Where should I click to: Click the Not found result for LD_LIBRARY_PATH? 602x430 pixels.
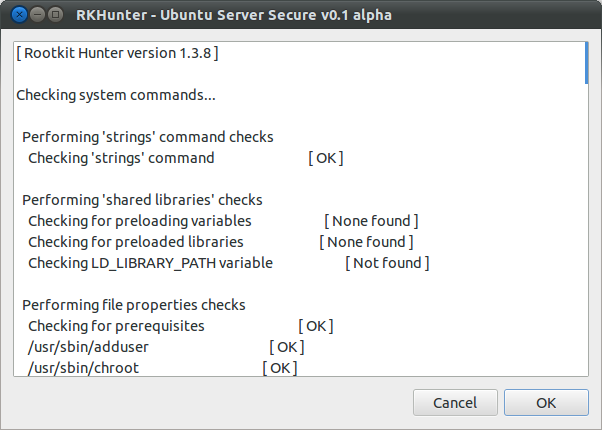pyautogui.click(x=387, y=263)
